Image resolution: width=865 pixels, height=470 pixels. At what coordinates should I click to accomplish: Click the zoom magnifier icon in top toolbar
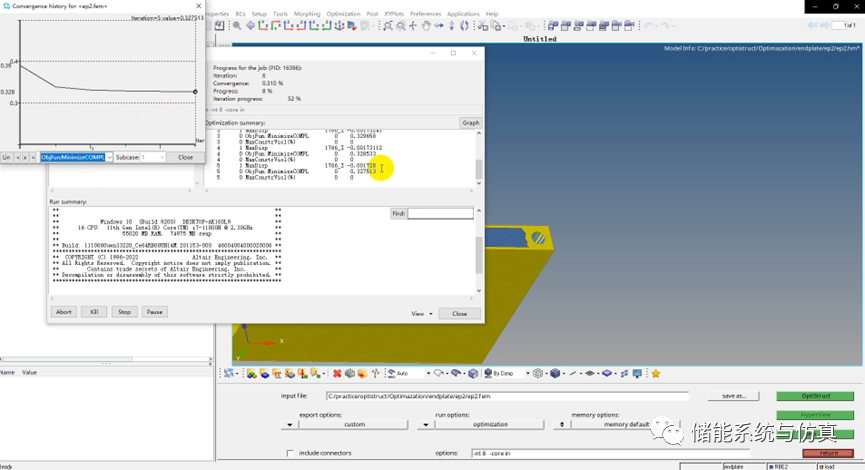click(237, 26)
